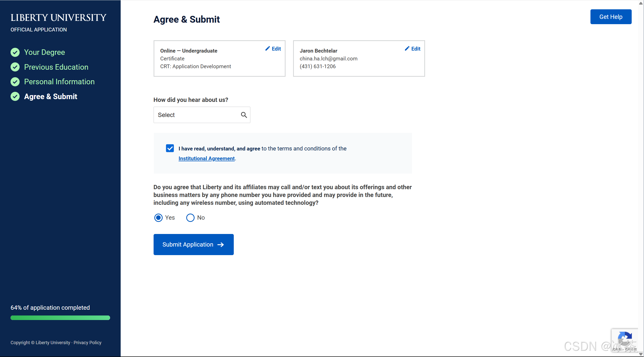Screen dimensions: 644x357
Task: Click the Get Help button
Action: [611, 17]
